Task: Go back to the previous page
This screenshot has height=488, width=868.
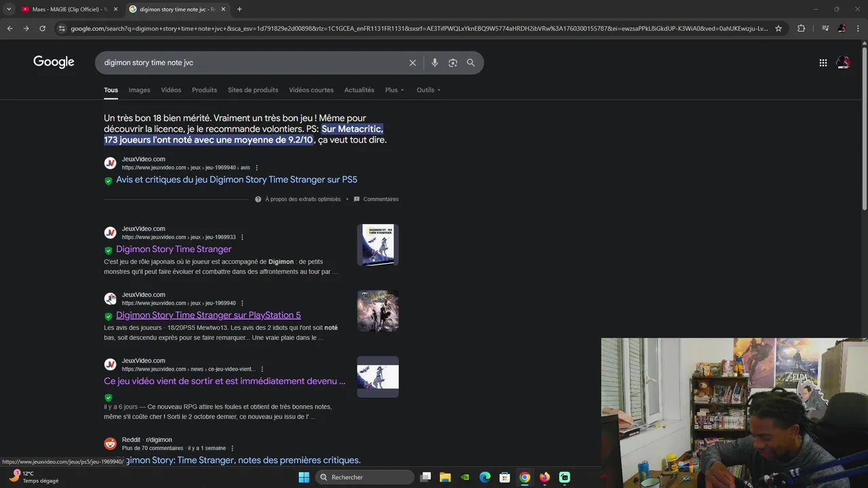Action: pos(9,28)
